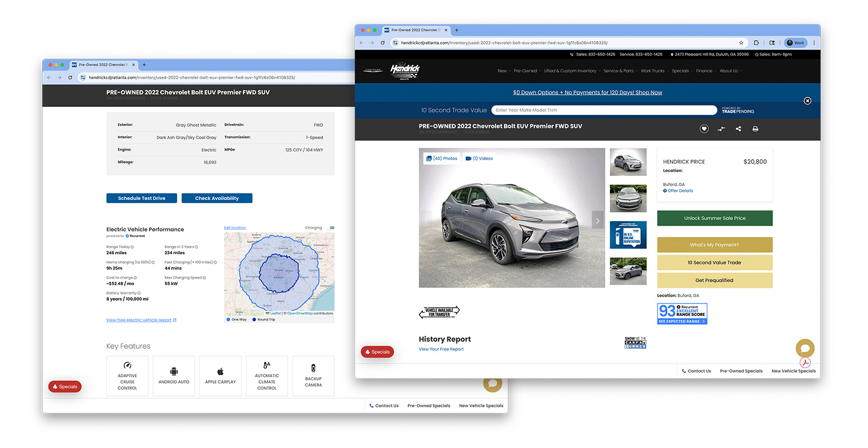The width and height of the screenshot is (868, 448).
Task: Expand Lifted & Custom Inventory menu
Action: click(572, 71)
